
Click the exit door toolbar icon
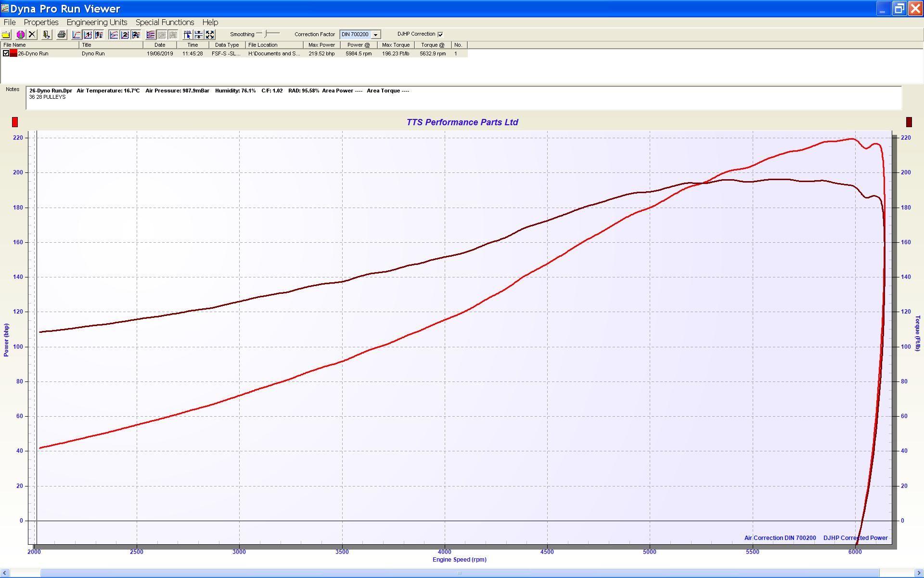pos(46,35)
